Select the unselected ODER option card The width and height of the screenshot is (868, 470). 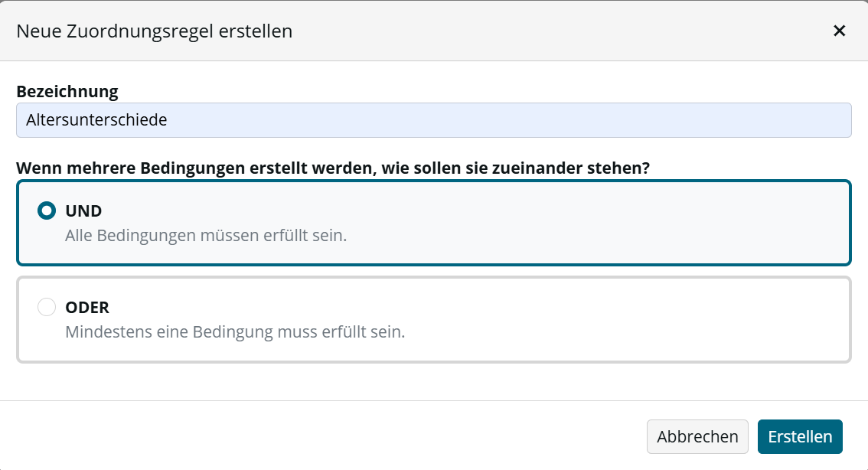(x=433, y=320)
